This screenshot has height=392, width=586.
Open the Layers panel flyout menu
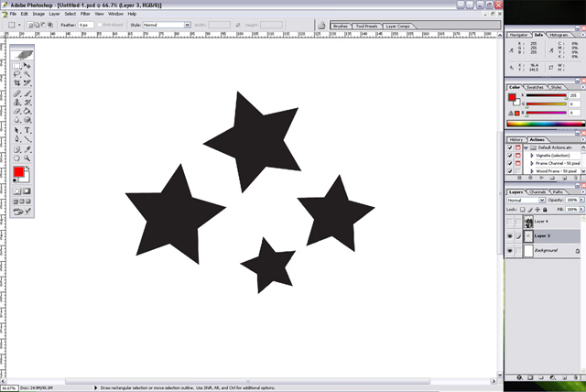[583, 191]
